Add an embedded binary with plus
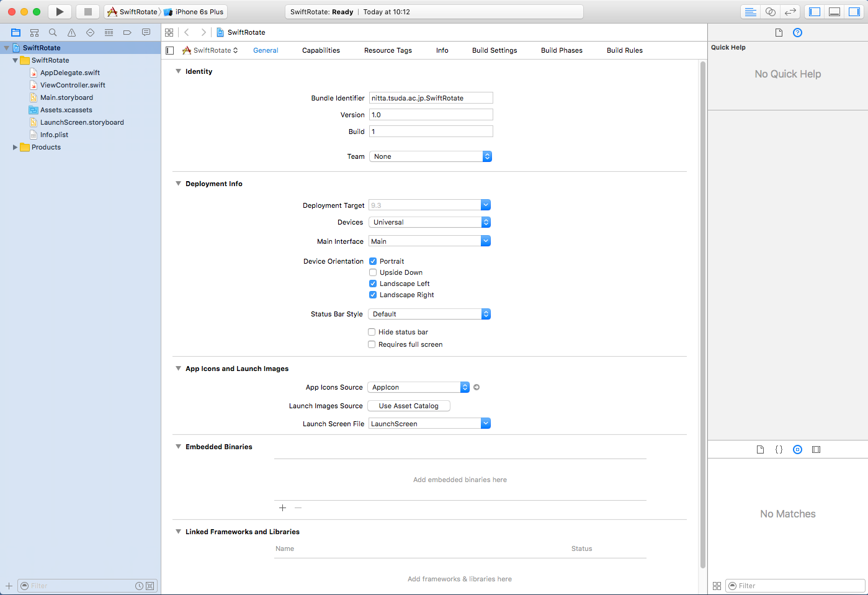Screen dimensions: 868x595 [282, 508]
